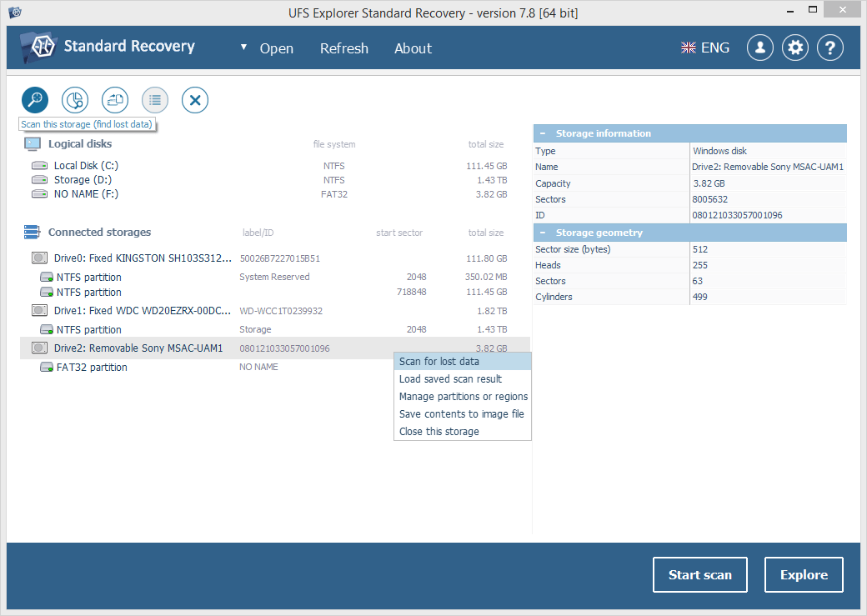Choose Manage partitions or regions from context menu
This screenshot has width=867, height=616.
click(x=463, y=396)
